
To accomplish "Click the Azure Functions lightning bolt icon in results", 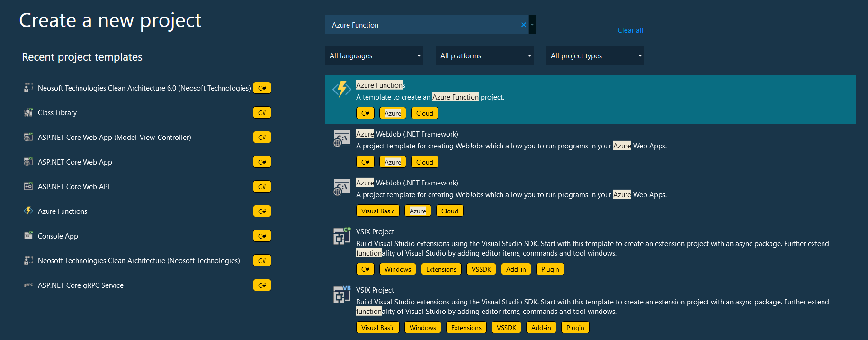I will point(341,89).
